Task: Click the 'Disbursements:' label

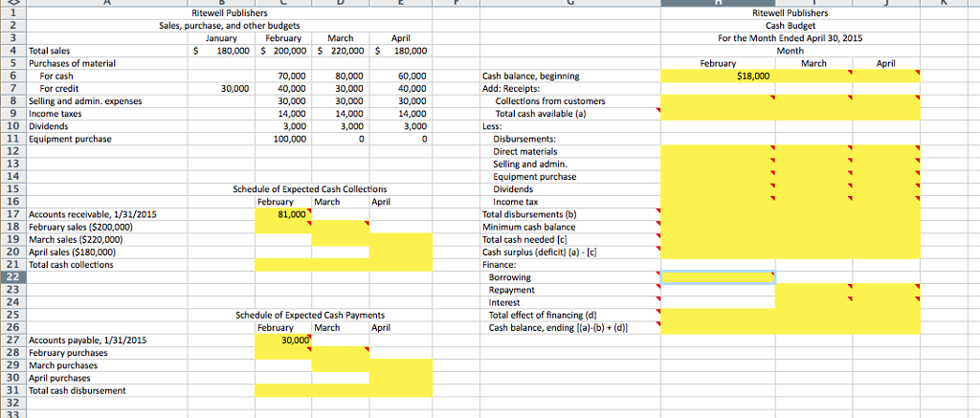Action: (524, 139)
